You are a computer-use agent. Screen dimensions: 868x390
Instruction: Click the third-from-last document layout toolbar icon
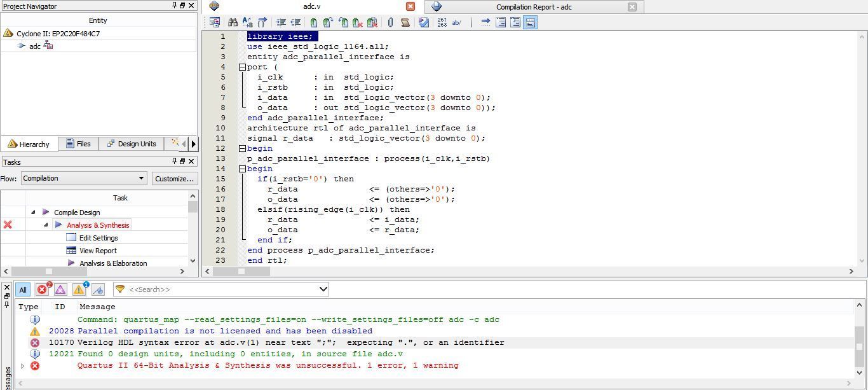coord(501,22)
